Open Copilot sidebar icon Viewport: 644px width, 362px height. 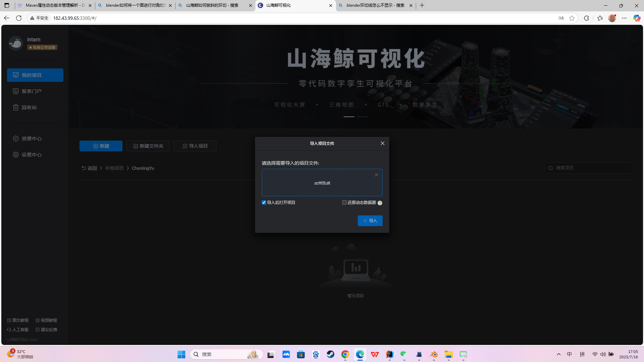[637, 18]
